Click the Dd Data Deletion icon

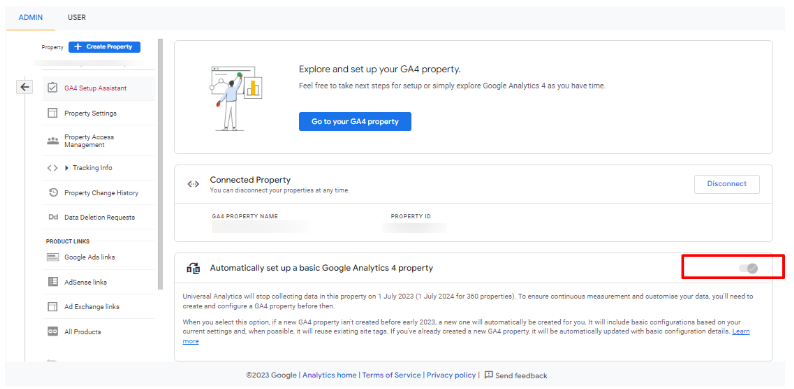click(53, 217)
